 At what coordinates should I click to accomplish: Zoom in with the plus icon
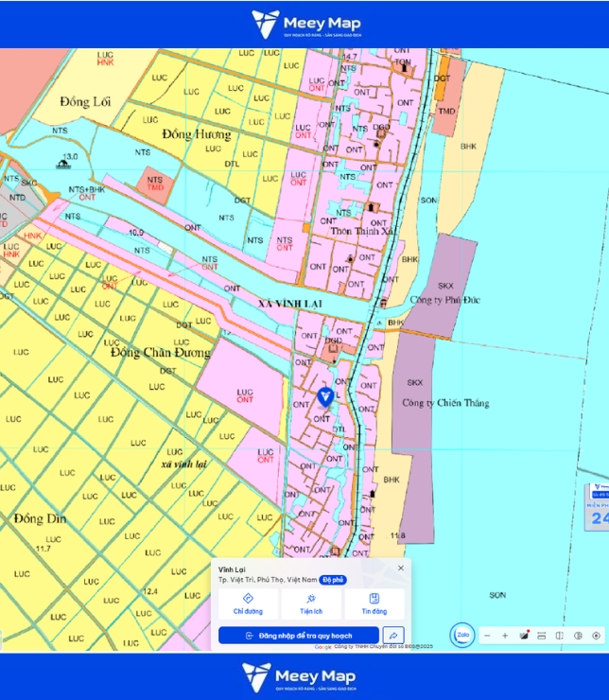505,636
